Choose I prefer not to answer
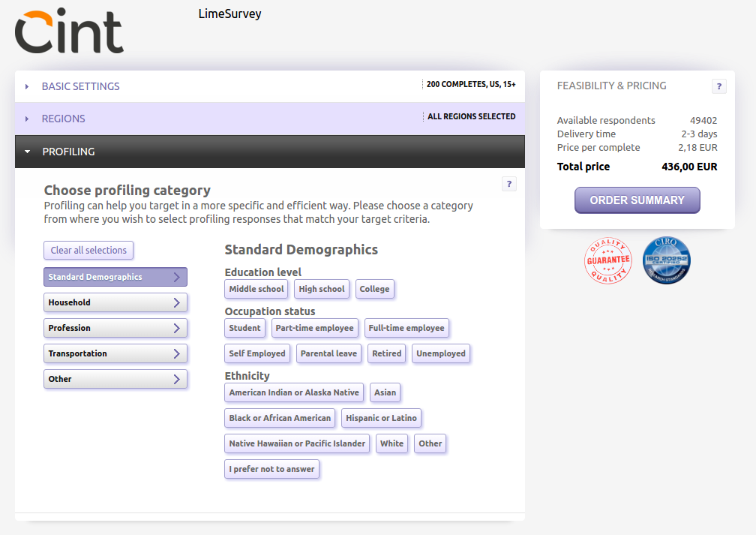Screen dimensions: 756x535 click(271, 469)
